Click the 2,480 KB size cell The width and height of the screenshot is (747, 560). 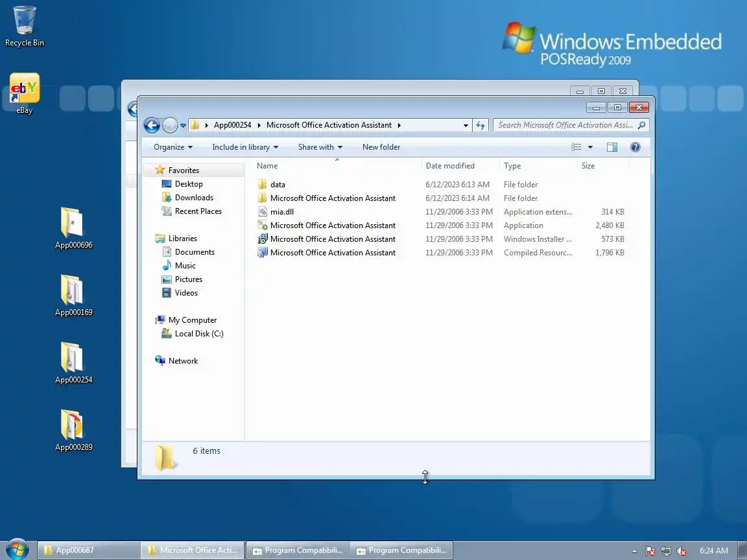[x=610, y=226]
